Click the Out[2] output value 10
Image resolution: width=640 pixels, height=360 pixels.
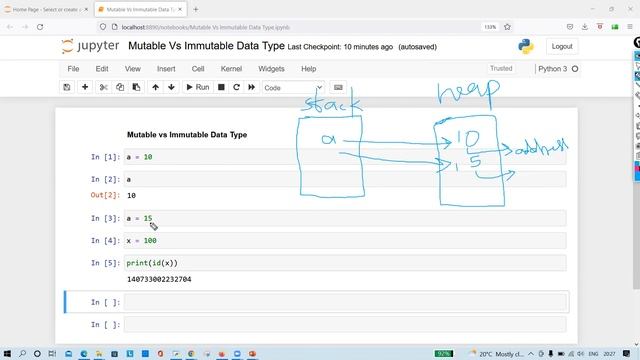pos(131,196)
